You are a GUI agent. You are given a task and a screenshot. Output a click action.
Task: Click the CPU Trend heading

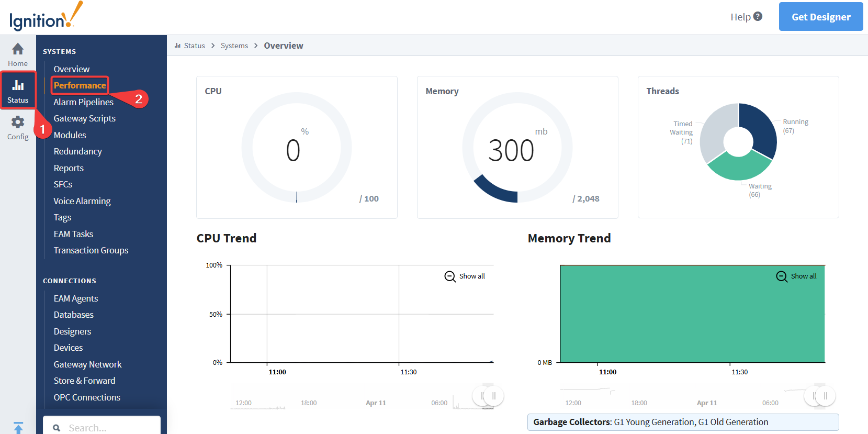(x=227, y=238)
